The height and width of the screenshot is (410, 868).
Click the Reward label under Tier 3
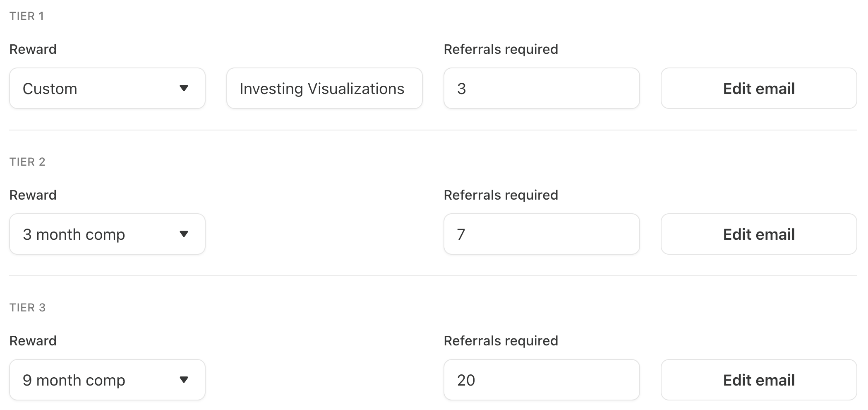[33, 341]
